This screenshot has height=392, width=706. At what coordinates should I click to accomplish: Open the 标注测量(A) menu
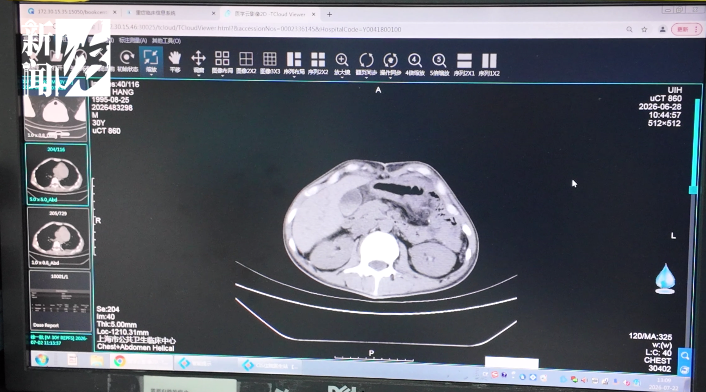click(x=133, y=41)
